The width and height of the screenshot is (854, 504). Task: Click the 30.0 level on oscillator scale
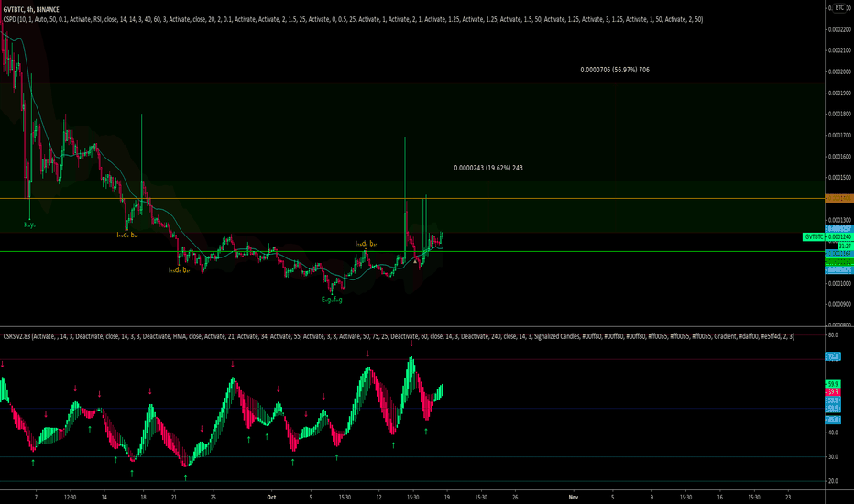833,457
